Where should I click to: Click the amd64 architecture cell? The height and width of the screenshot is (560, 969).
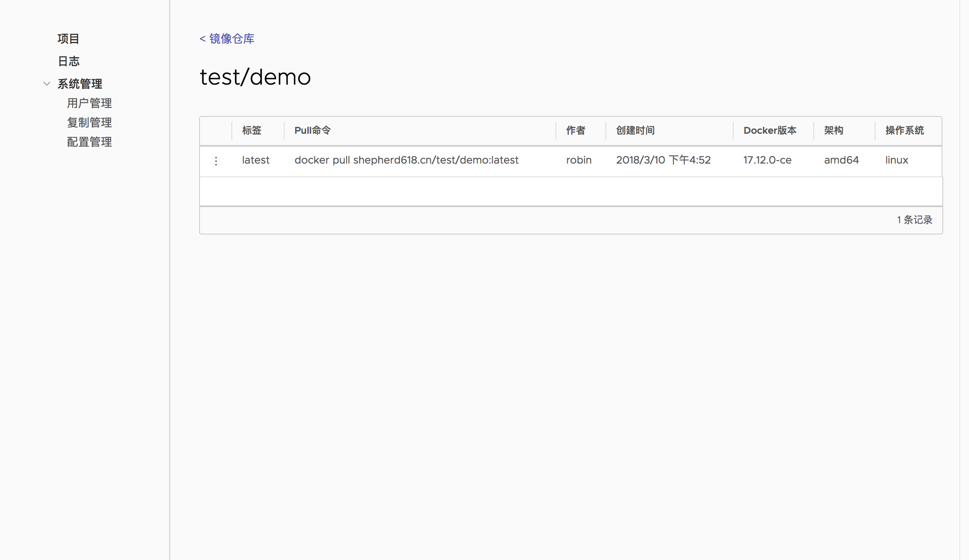pos(841,160)
